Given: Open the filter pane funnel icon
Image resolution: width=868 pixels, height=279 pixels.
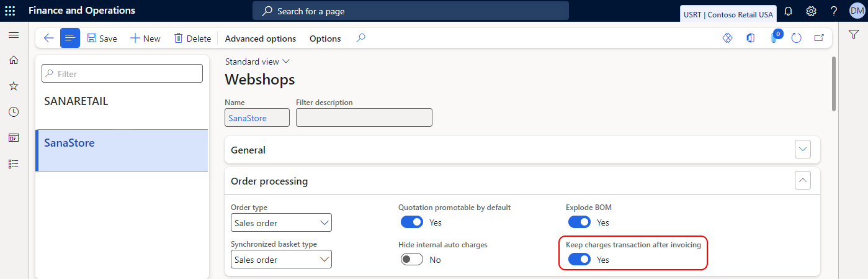Looking at the screenshot, I should tap(854, 35).
